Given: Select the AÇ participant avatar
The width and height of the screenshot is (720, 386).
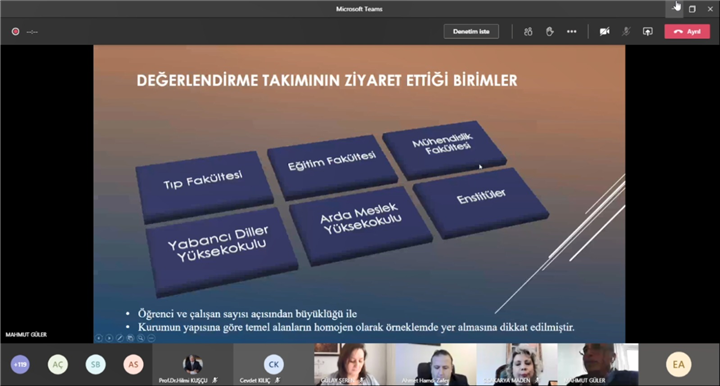Looking at the screenshot, I should tap(58, 365).
